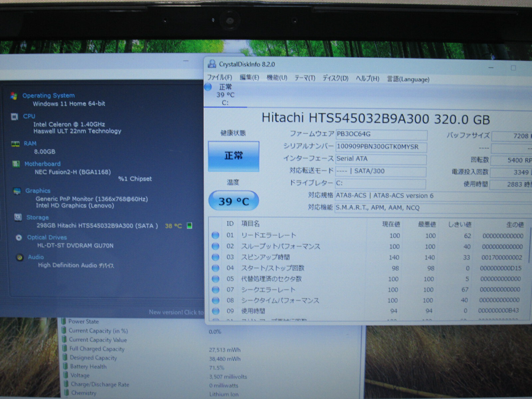Screen dimensions: 532x399
Task: Click the Graphics monitor icon in Speccy
Action: click(x=17, y=191)
